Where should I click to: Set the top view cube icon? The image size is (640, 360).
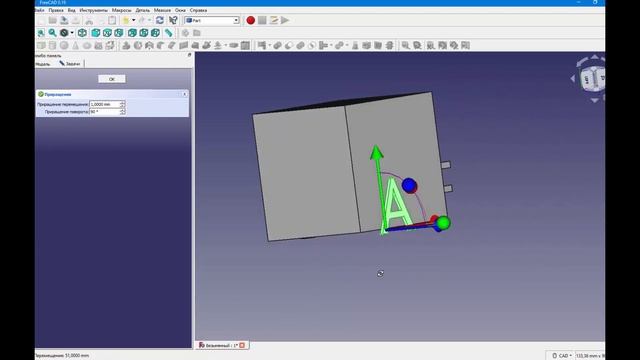click(107, 33)
